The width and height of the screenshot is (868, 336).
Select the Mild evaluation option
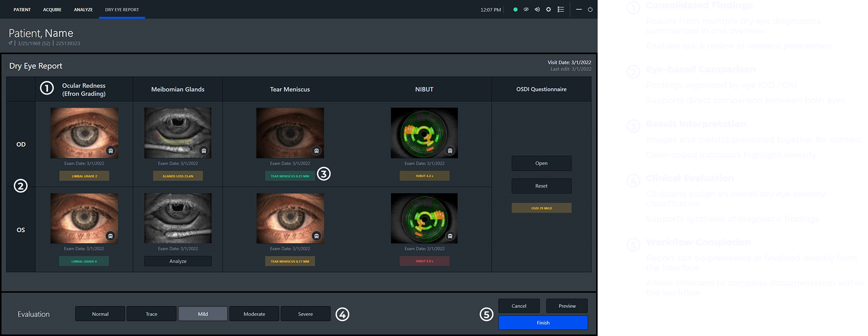click(x=203, y=314)
